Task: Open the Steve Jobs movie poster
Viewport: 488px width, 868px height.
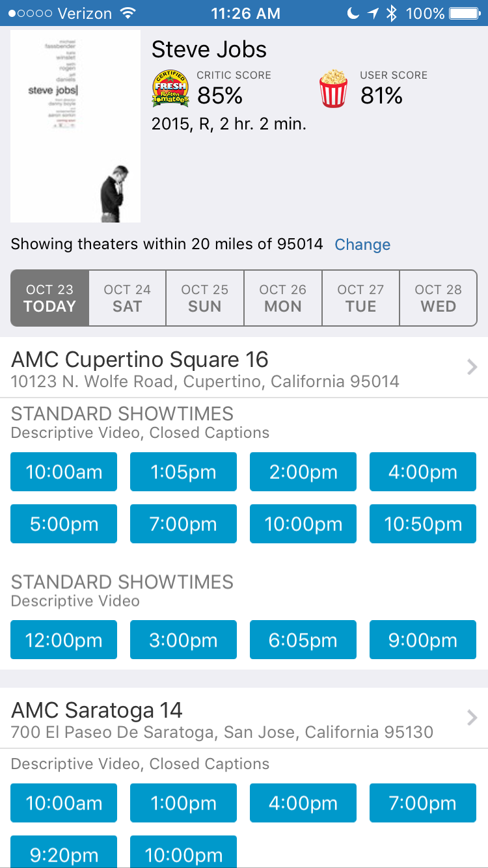Action: 75,126
